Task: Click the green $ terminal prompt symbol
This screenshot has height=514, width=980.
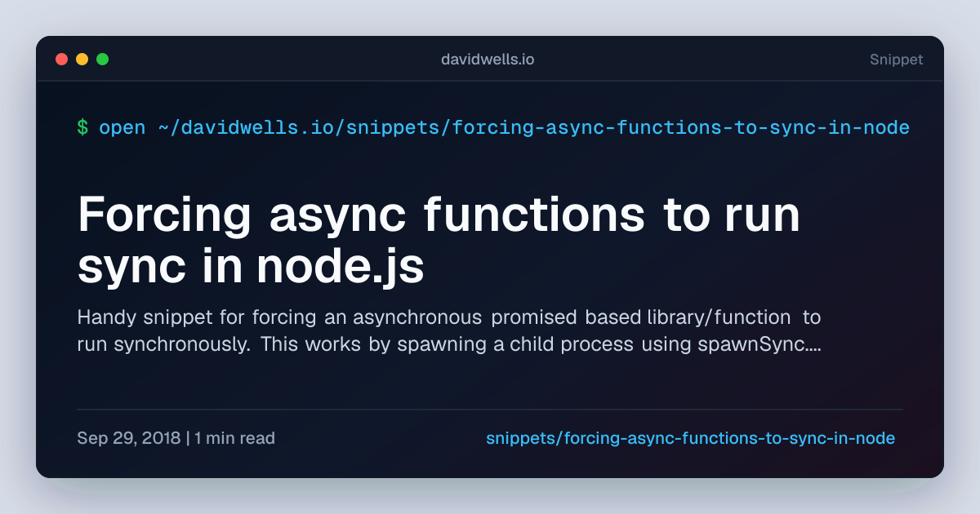Action: click(x=82, y=128)
